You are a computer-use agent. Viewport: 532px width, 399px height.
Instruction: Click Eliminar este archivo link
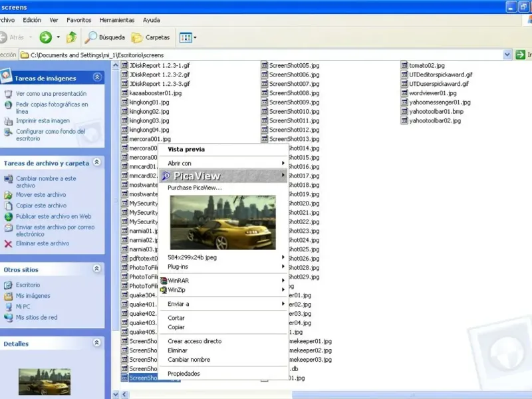[x=42, y=243]
